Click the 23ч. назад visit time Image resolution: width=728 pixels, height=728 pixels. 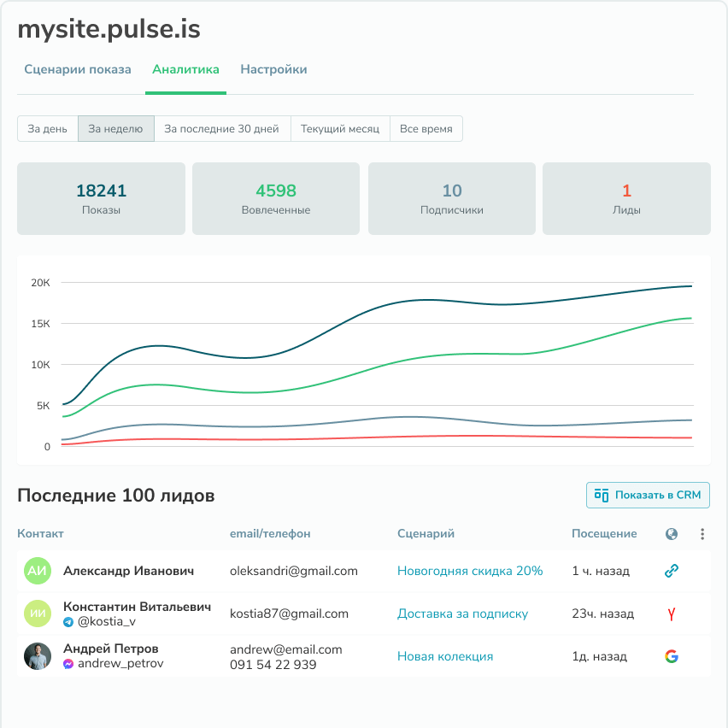602,614
